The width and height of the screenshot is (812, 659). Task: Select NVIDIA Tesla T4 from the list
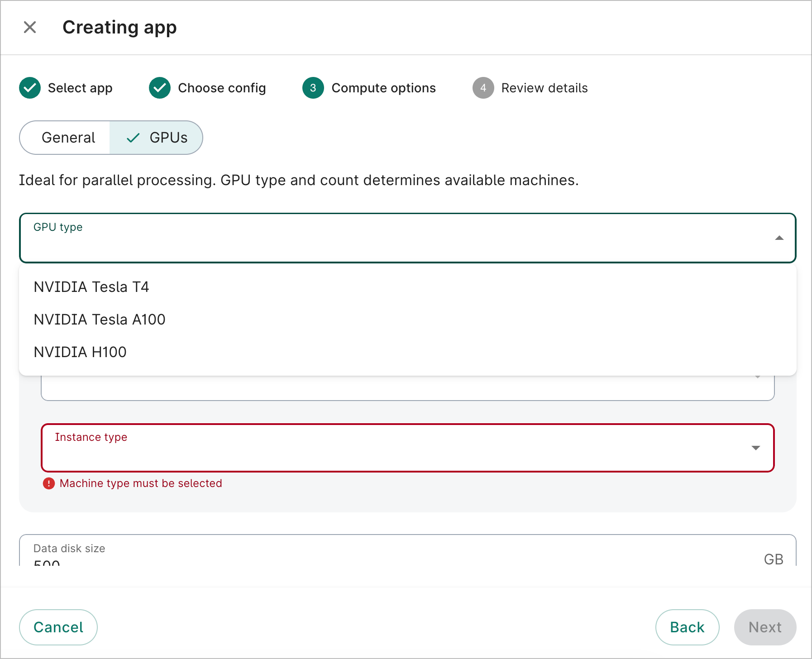coord(91,287)
